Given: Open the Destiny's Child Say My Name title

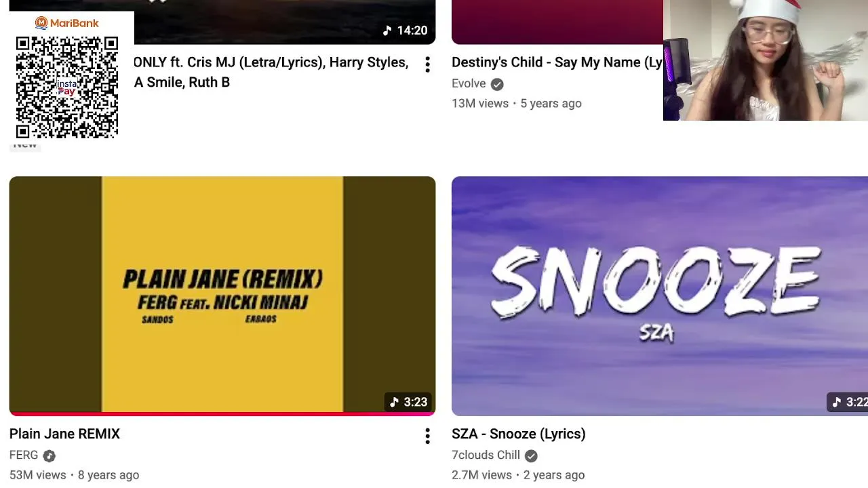Looking at the screenshot, I should tap(557, 62).
